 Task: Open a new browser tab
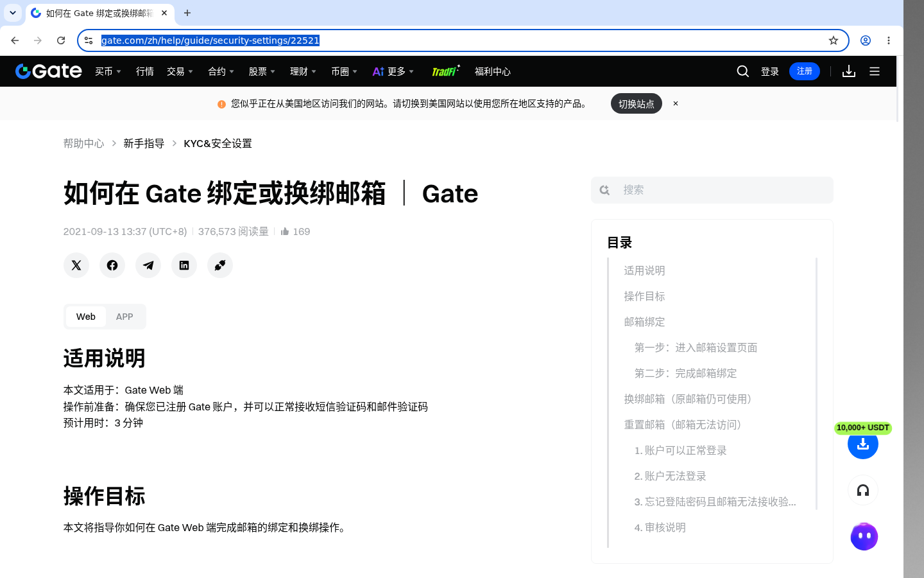pyautogui.click(x=187, y=13)
